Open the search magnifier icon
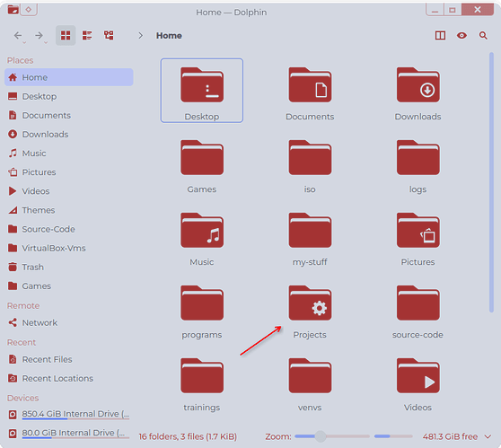The image size is (501, 448). pyautogui.click(x=483, y=36)
